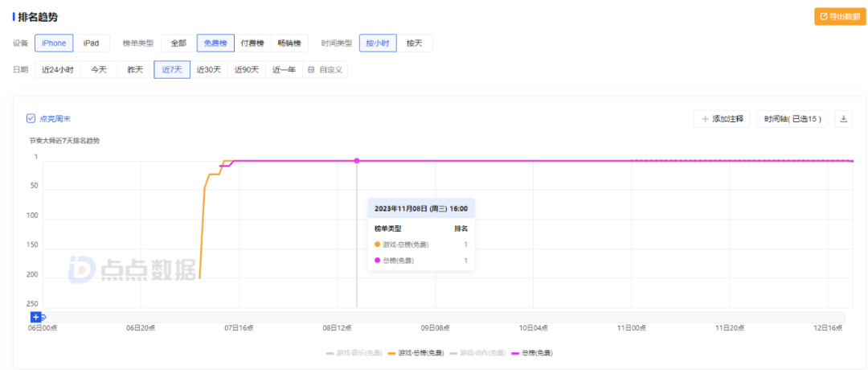Click the chart title 节奏大师近7天排名趋势
Viewport: 868px width, 370px height.
[64, 141]
